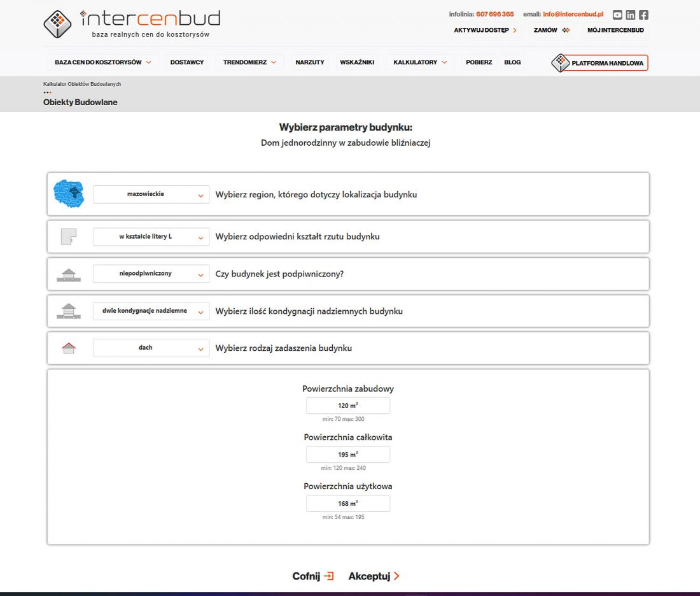Click the 'Kalkulator Obiektów Budowlanych' breadcrumb
The height and width of the screenshot is (596, 700).
[82, 84]
